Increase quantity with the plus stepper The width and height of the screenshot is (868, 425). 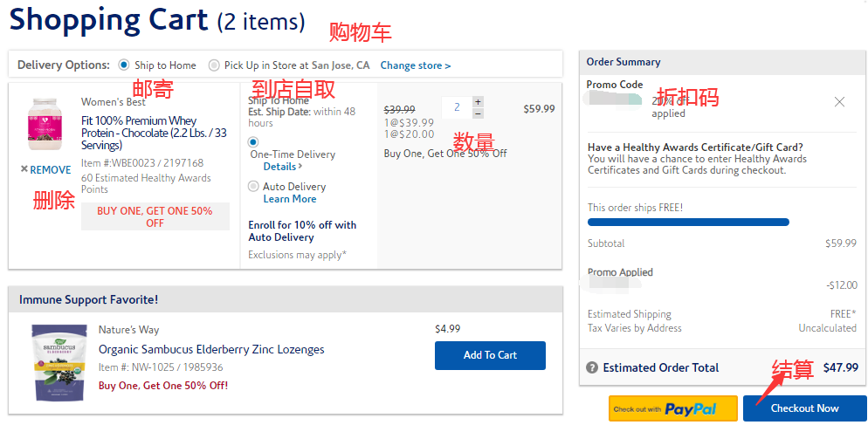pos(478,102)
